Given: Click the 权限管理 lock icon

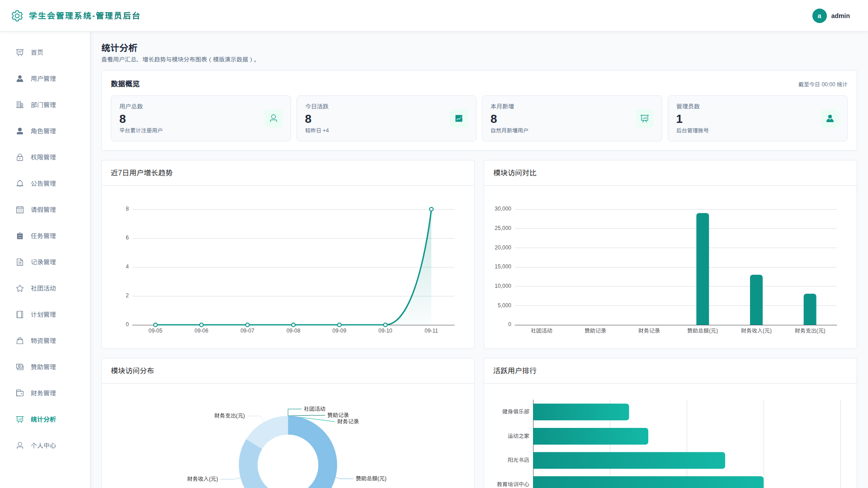Looking at the screenshot, I should pos(20,157).
